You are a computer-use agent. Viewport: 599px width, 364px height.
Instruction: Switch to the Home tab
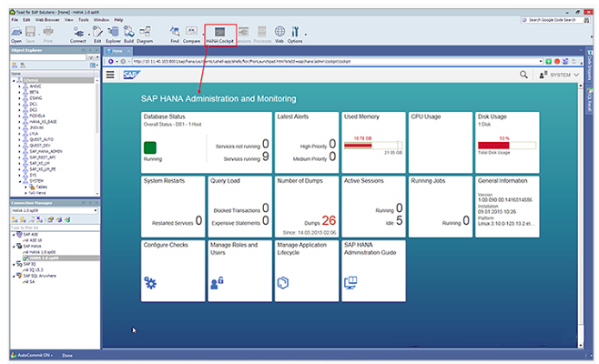click(x=117, y=51)
